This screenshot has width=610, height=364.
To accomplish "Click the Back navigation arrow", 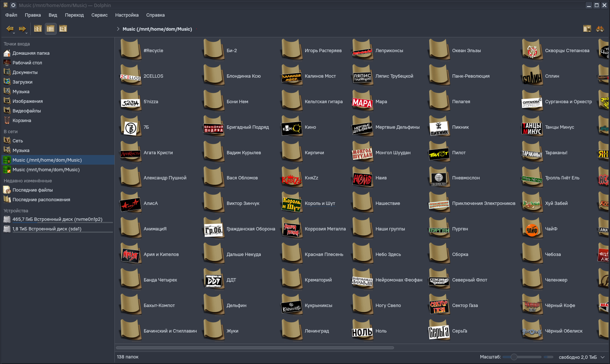I will (x=9, y=28).
